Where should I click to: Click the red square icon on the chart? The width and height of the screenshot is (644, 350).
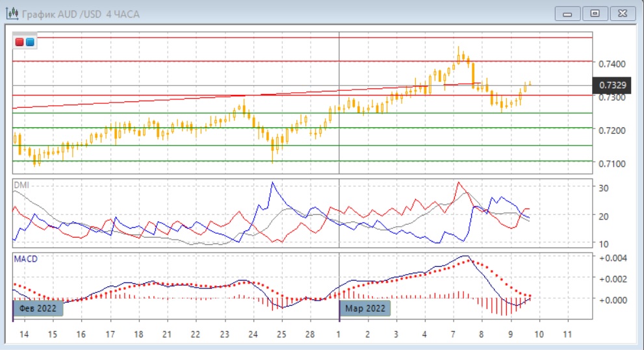pyautogui.click(x=20, y=42)
